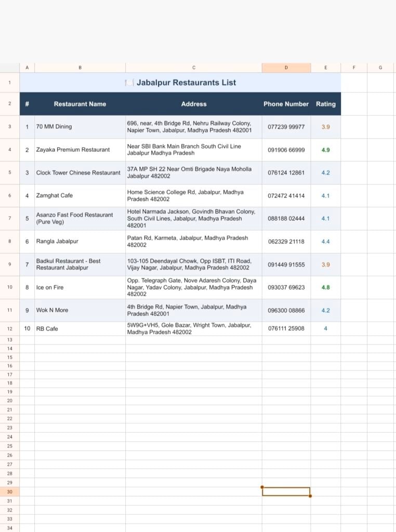
Task: Click address Near SBI Bank Main Branch
Action: tap(194, 150)
